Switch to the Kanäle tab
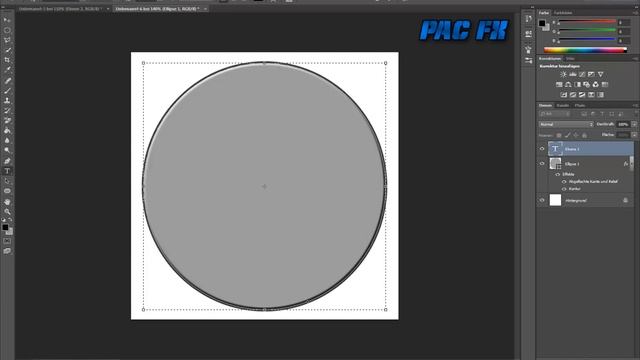The image size is (640, 360). pyautogui.click(x=562, y=105)
